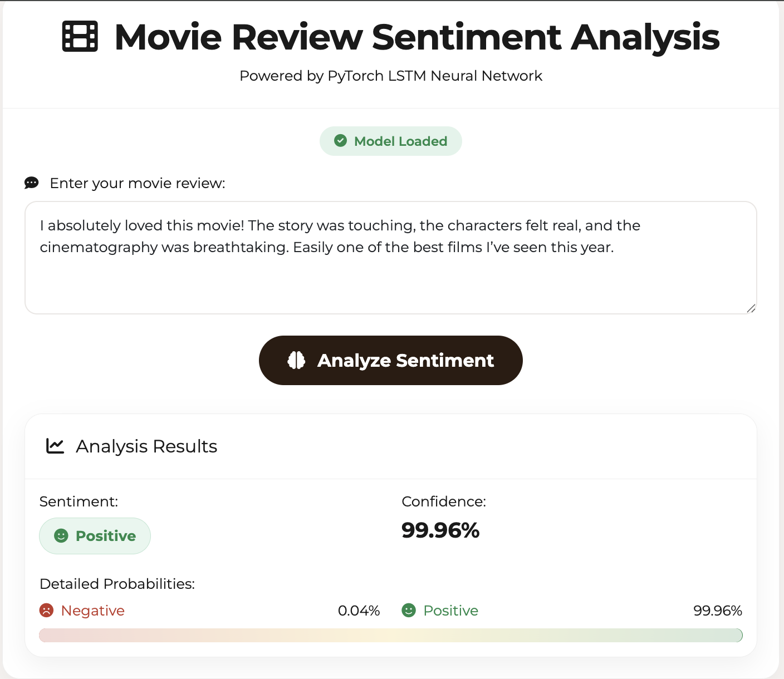
Task: Click the frowning face icon next to Negative
Action: [x=46, y=611]
